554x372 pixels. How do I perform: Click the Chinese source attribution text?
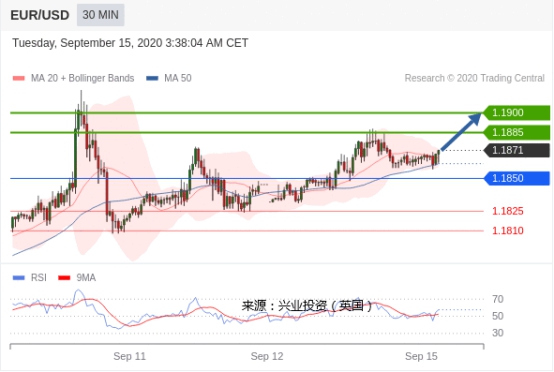pyautogui.click(x=307, y=306)
